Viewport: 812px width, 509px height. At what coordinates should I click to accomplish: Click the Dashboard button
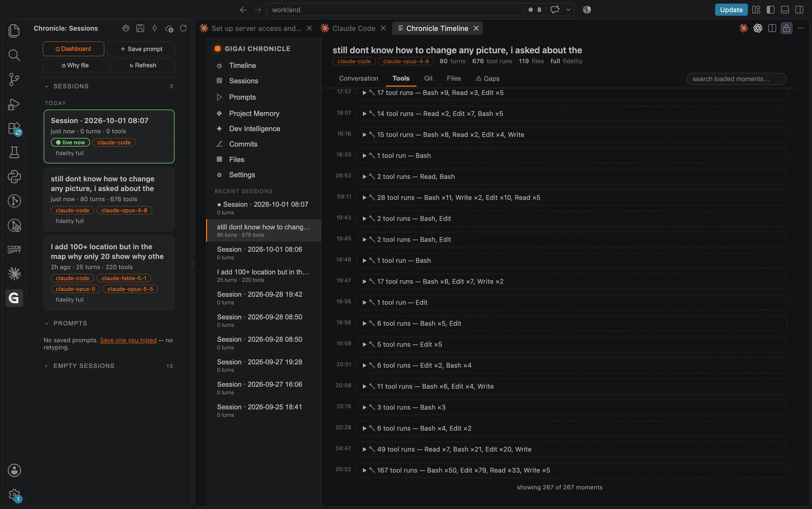point(73,49)
